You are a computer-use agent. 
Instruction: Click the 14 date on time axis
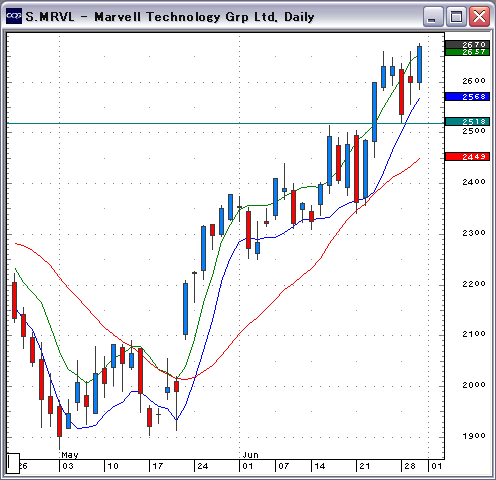click(319, 466)
